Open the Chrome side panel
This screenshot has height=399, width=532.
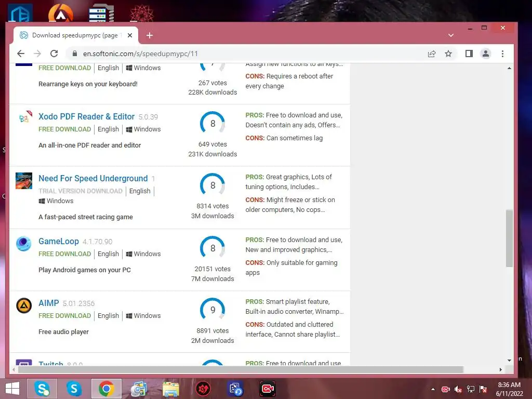click(469, 54)
